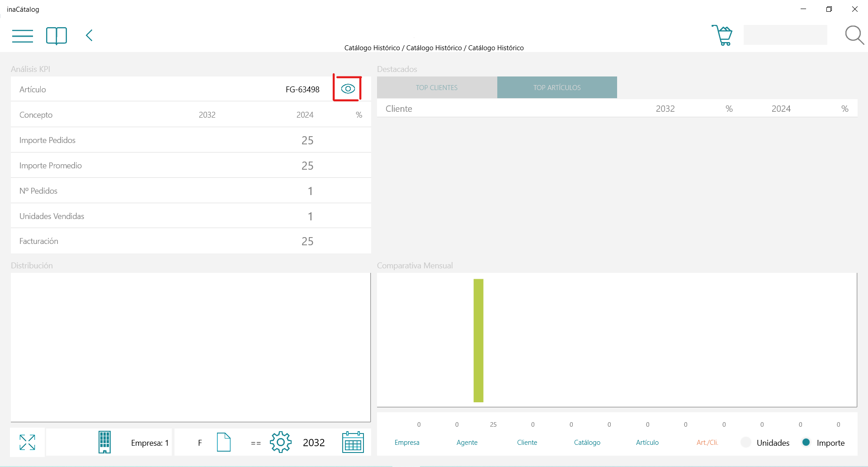Open the hamburger main menu
This screenshot has height=467, width=868.
tap(23, 36)
